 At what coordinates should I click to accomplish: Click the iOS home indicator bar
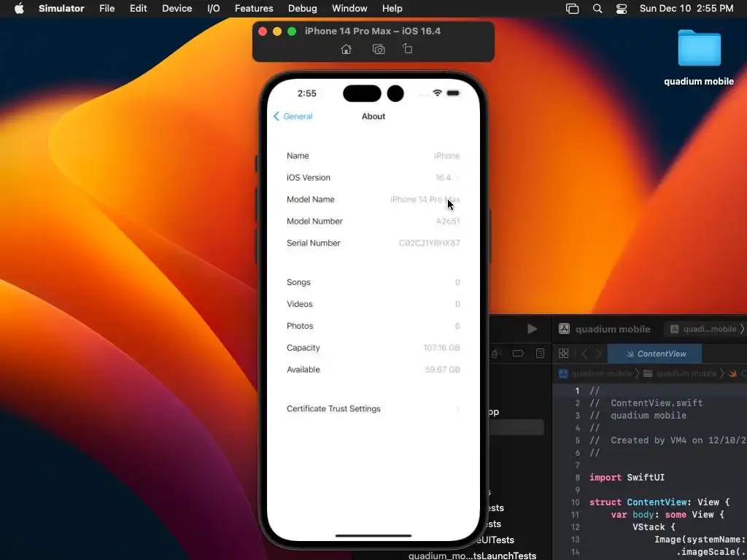tap(373, 536)
